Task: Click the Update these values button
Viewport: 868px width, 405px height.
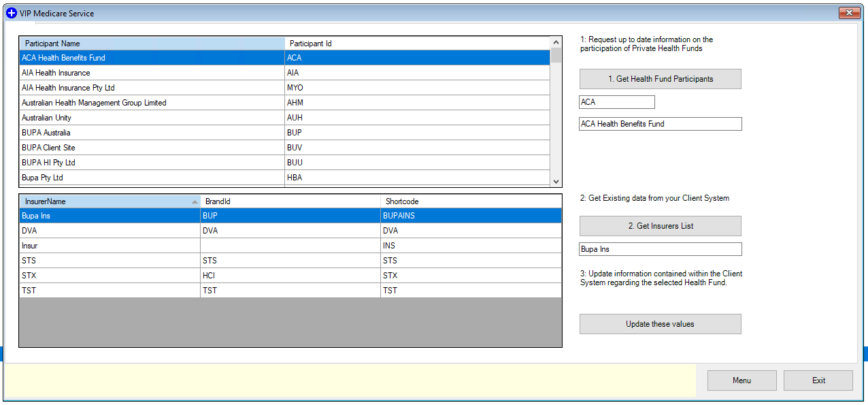Action: 660,324
